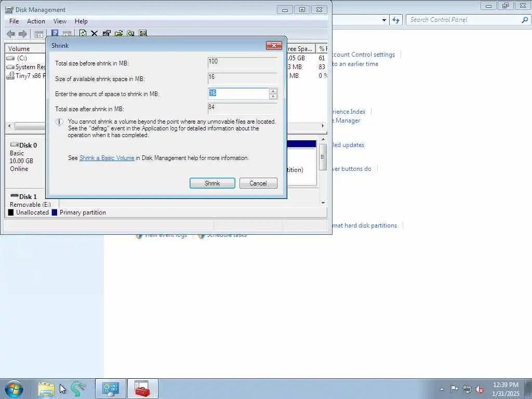Click the volume list horizontal scrollbar right arrow
Viewport: 532px width, 399px height.
323,126
